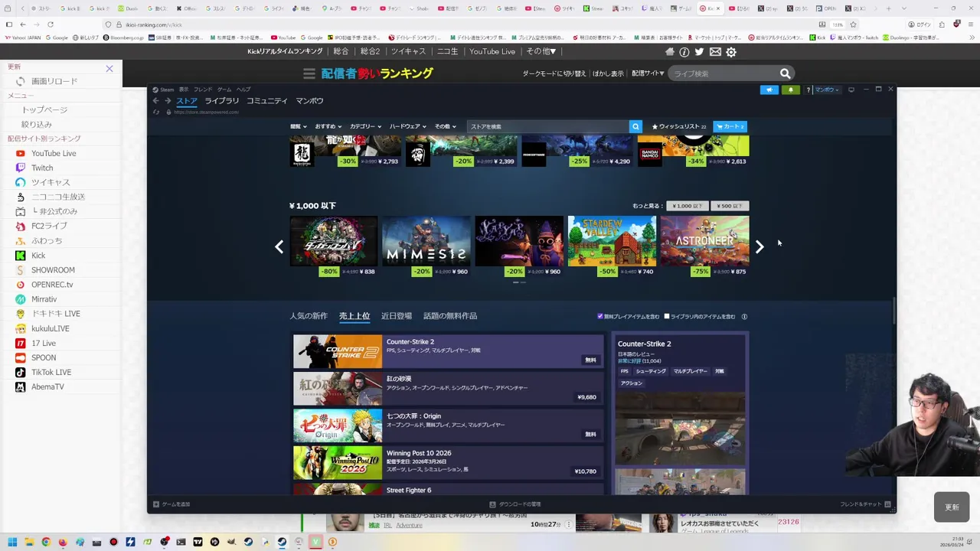This screenshot has height=551, width=980.
Task: Open Steam コミュニティ tab
Action: (267, 101)
